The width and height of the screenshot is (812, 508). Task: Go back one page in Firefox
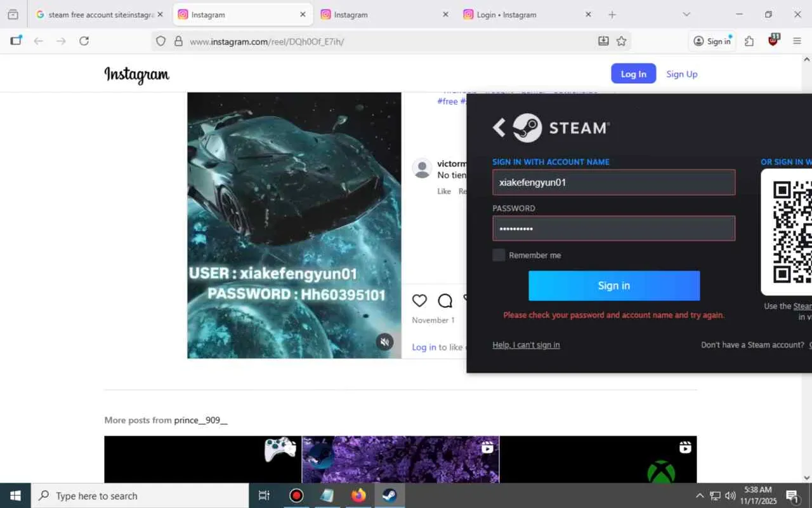tap(39, 41)
